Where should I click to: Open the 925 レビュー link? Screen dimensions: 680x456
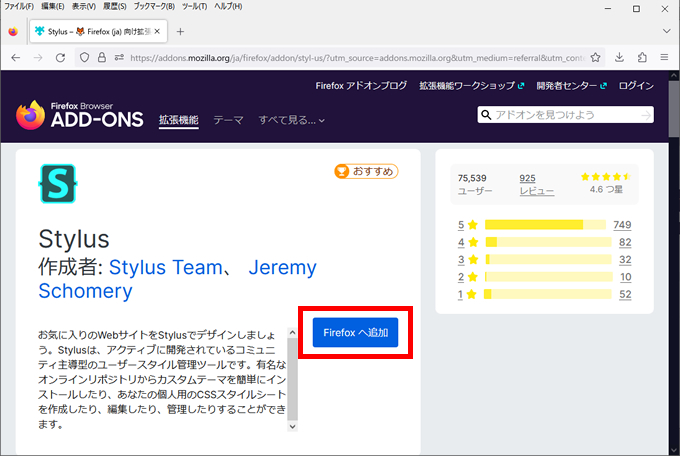537,184
